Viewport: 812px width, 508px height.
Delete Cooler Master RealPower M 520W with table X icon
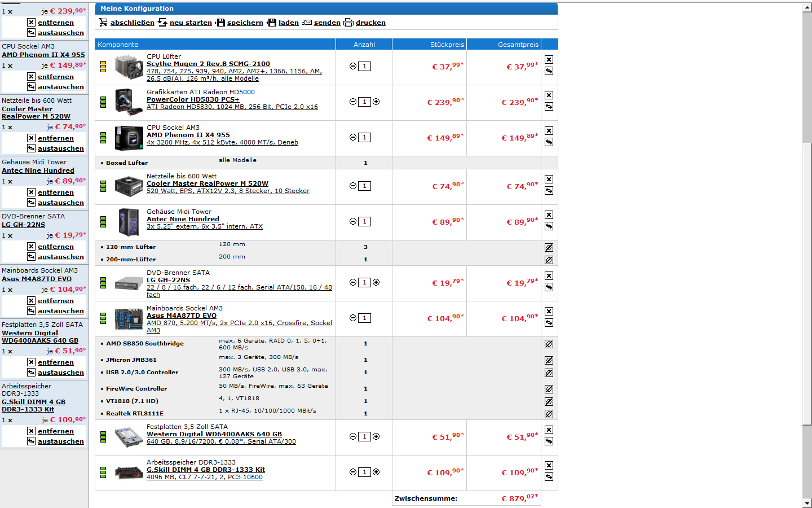pos(549,179)
